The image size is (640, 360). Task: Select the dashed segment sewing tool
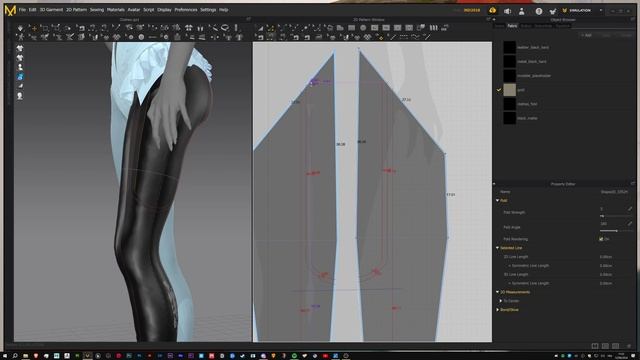[404, 37]
